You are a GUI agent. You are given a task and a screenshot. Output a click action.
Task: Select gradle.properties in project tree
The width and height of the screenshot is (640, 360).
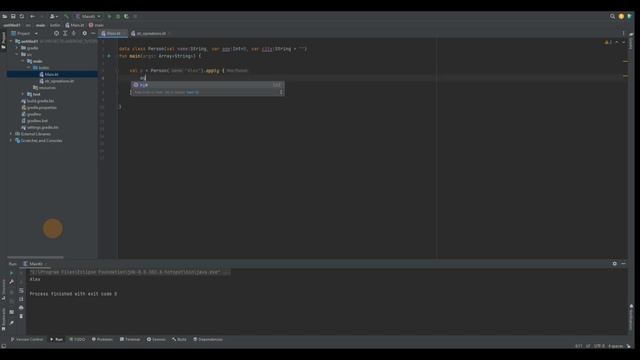39,107
